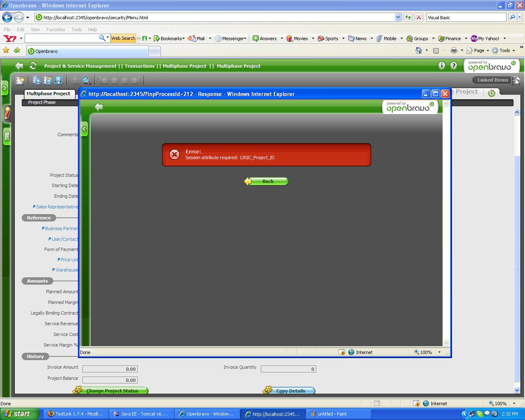Open the Linked Items button

pos(496,80)
